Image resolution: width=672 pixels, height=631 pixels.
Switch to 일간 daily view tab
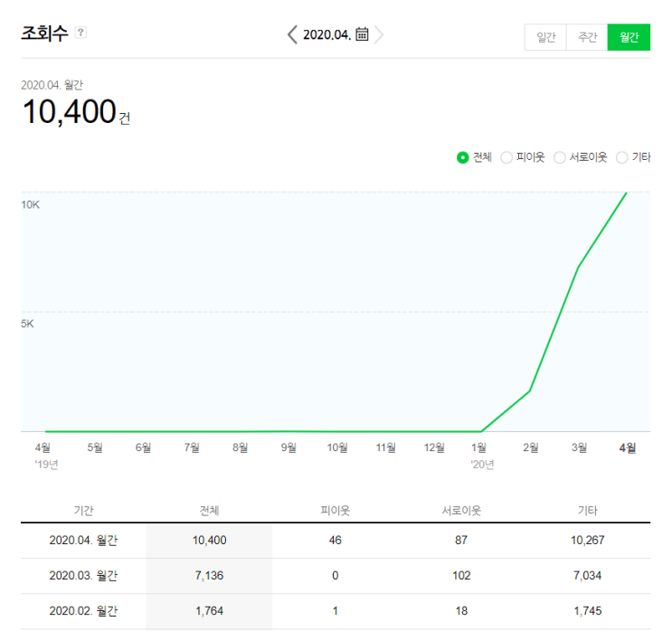[545, 37]
